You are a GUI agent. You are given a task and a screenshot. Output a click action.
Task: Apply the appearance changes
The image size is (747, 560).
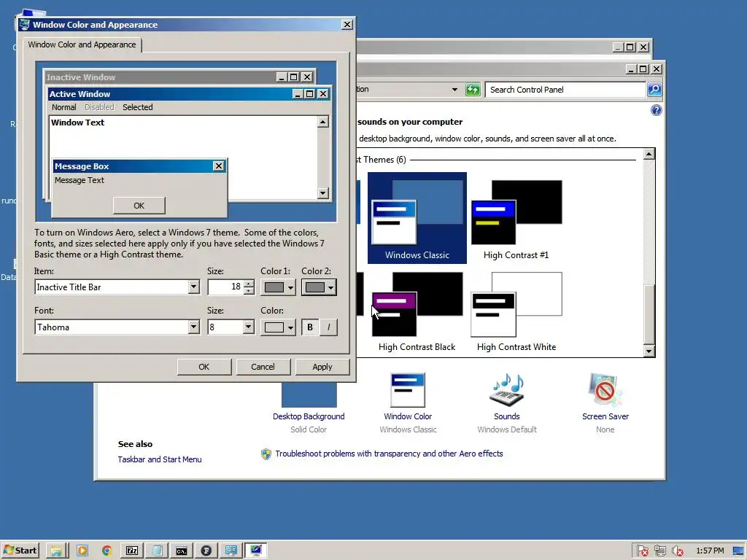pos(322,367)
